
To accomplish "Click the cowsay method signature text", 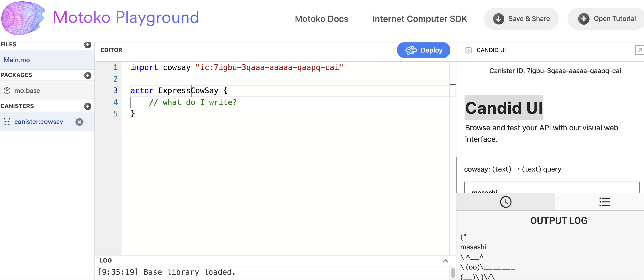I will point(512,169).
